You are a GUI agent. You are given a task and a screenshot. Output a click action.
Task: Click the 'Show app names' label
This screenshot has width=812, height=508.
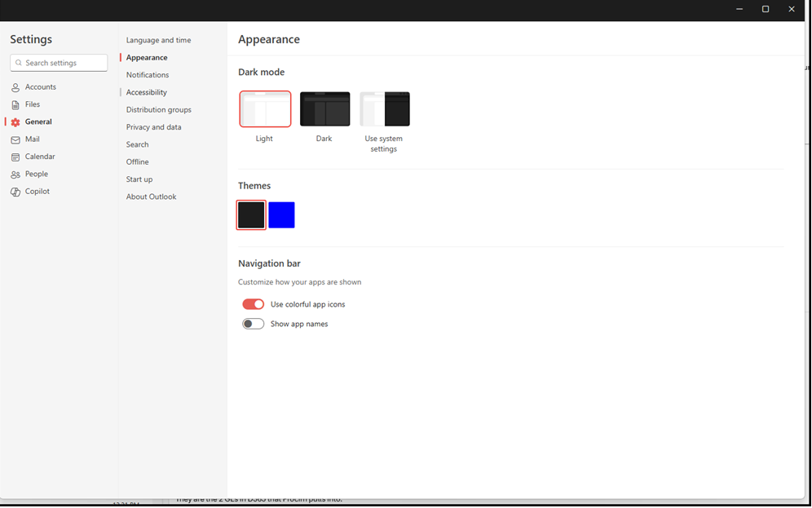pos(299,324)
